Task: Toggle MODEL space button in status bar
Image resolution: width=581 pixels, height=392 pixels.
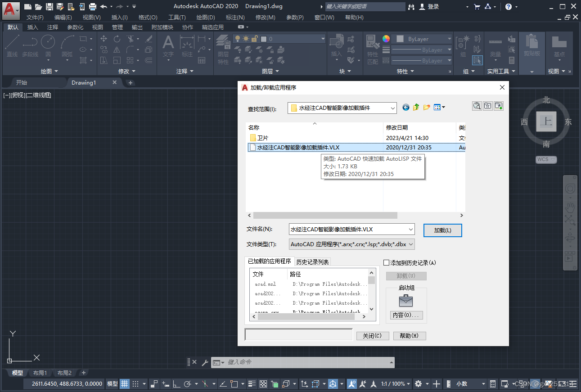Action: click(x=112, y=384)
